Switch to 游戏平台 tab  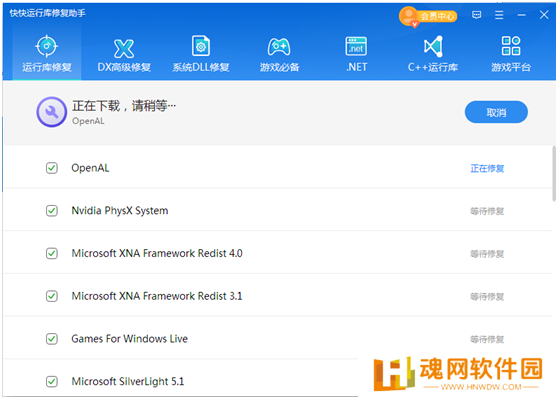511,53
